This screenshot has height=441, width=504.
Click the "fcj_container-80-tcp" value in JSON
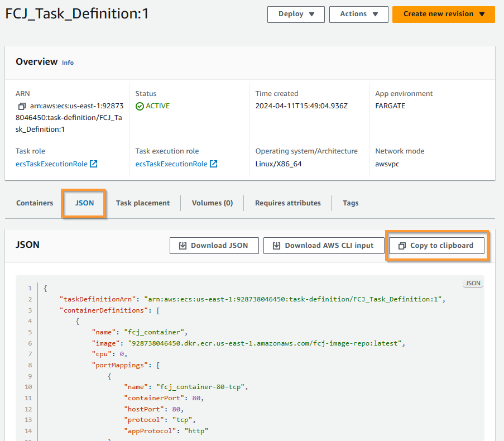click(x=200, y=387)
